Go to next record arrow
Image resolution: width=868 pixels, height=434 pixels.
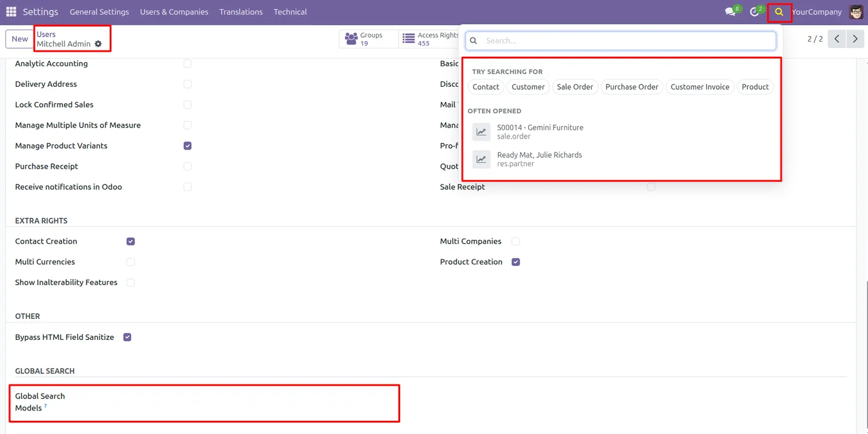point(855,39)
